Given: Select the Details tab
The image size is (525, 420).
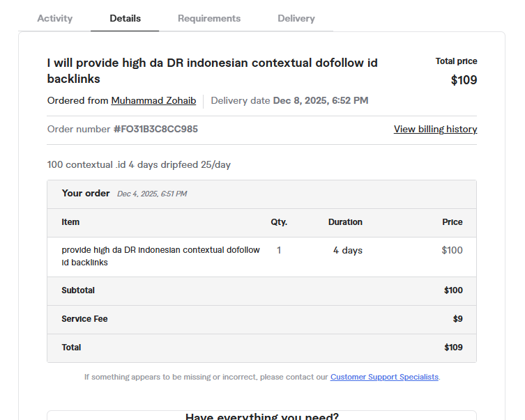Looking at the screenshot, I should 125,19.
